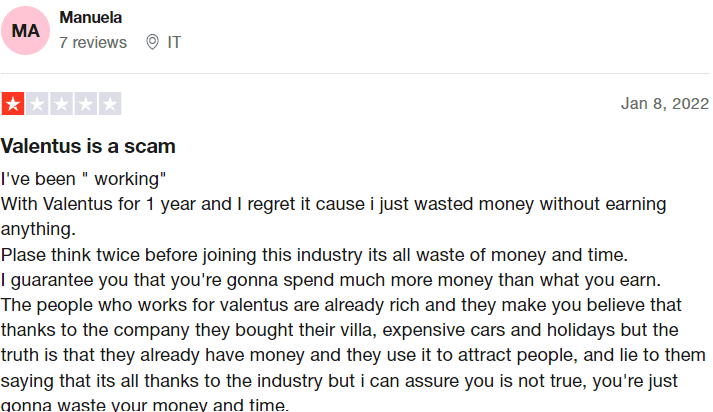
Task: Click the red first rating star
Action: pos(13,104)
